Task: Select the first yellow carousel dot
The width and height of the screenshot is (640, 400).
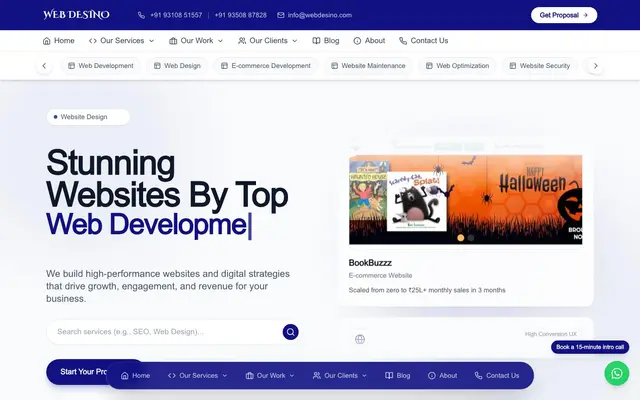Action: (x=460, y=238)
